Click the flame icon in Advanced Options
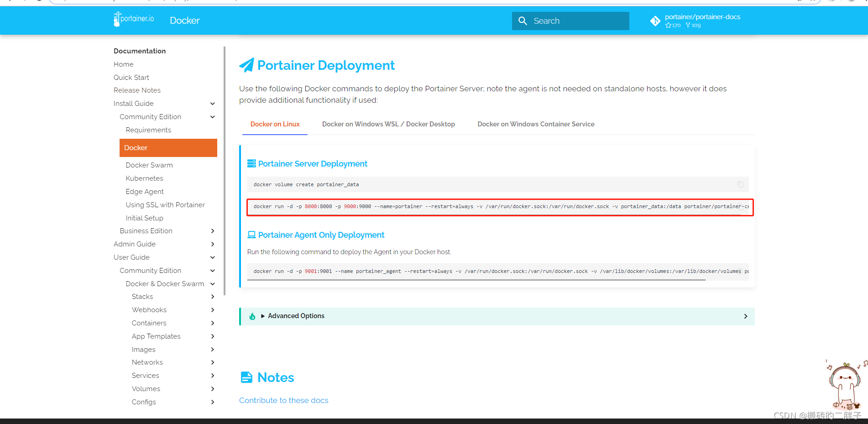868x424 pixels. pyautogui.click(x=252, y=316)
